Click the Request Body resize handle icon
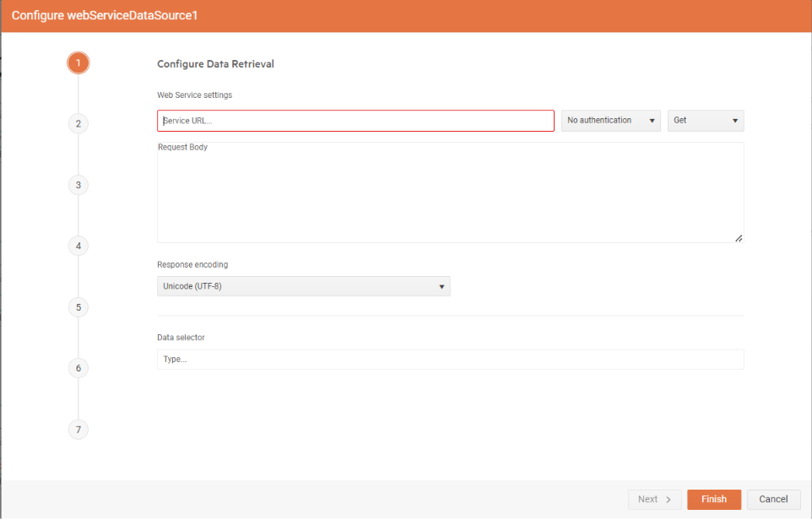 [738, 237]
